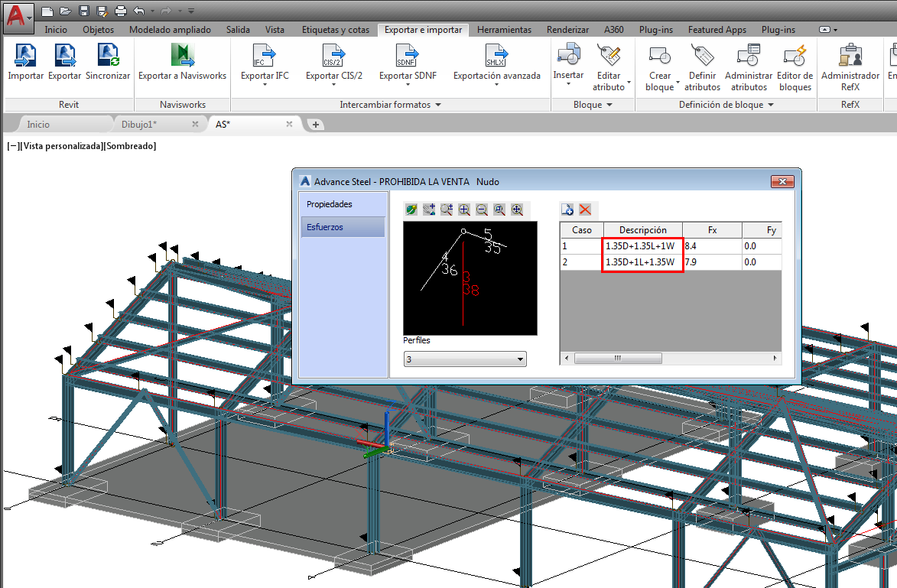Switch to the Modelado ampliado tab

coord(170,30)
